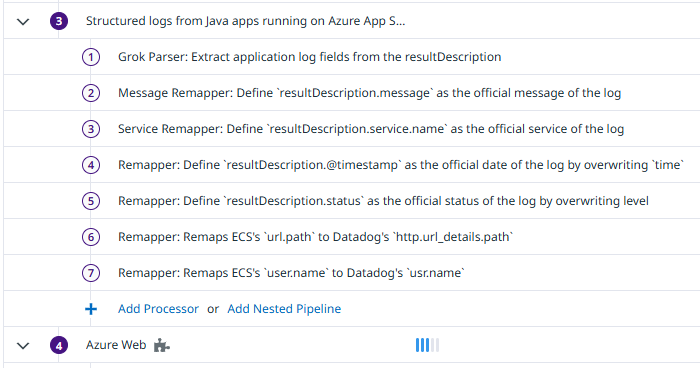The width and height of the screenshot is (700, 368).
Task: Select processor step 1 circle icon
Action: [x=91, y=57]
